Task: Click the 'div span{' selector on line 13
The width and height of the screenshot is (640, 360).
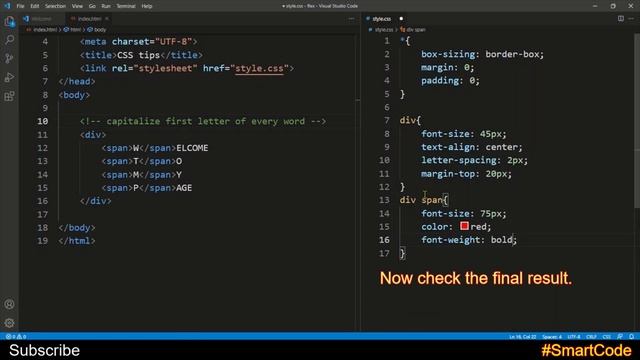Action: tap(424, 200)
